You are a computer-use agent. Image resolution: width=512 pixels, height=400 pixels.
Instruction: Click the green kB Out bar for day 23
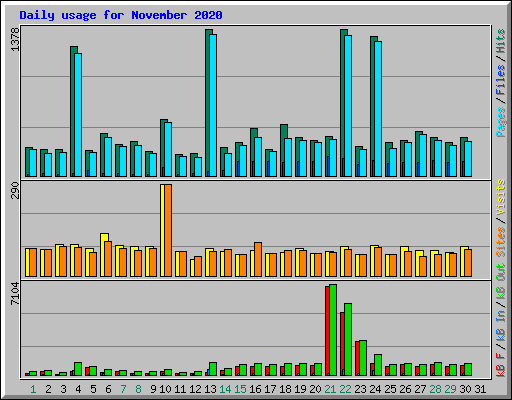(x=363, y=358)
